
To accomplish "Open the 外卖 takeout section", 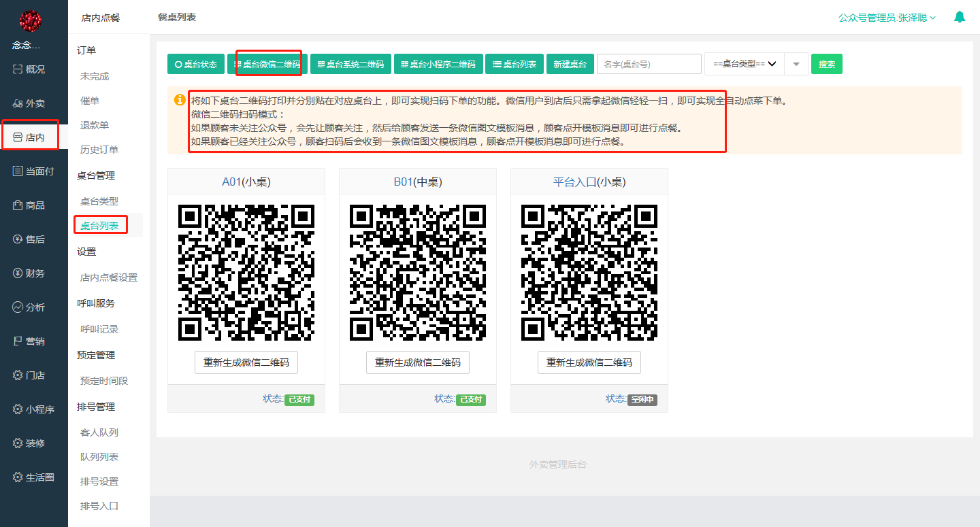I will coord(29,103).
